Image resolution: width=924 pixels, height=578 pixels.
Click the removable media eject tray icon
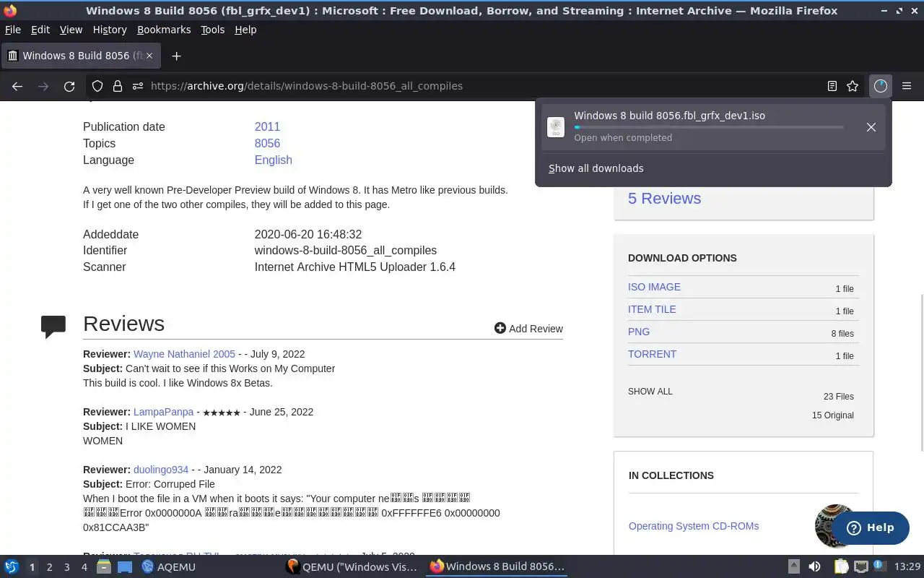point(793,566)
